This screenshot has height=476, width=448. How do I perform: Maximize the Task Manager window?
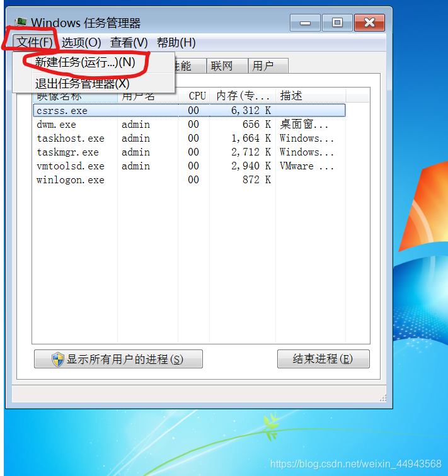[337, 23]
